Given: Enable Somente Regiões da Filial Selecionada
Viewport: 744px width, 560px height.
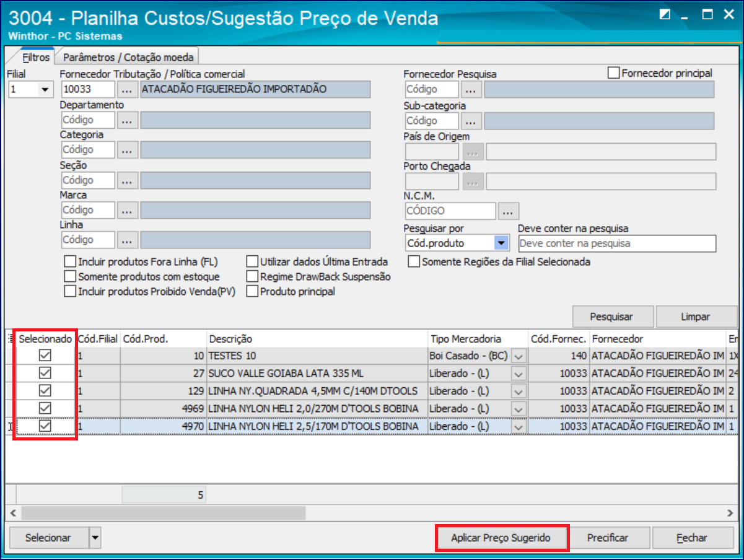Looking at the screenshot, I should click(x=414, y=262).
